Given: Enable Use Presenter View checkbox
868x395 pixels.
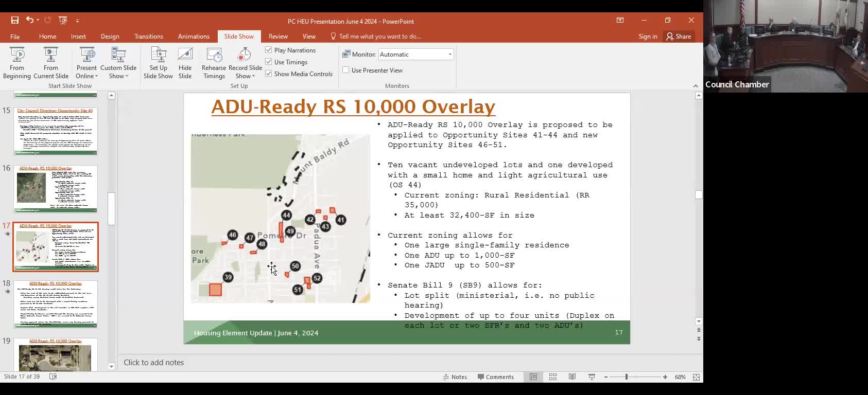Looking at the screenshot, I should tap(346, 70).
